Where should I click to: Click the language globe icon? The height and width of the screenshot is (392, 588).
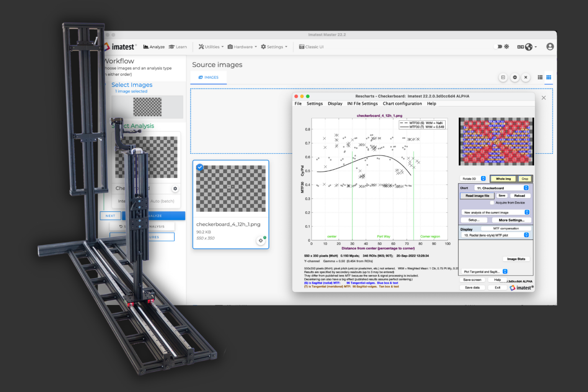tap(529, 47)
